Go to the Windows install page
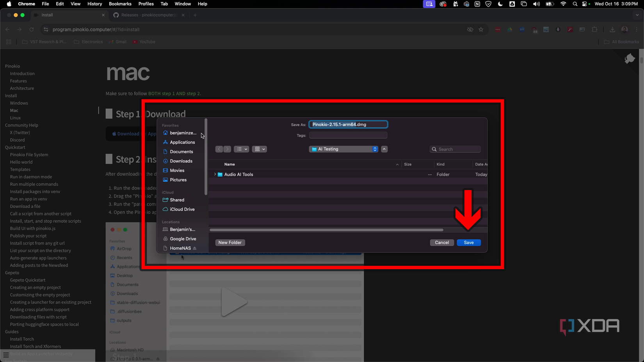This screenshot has width=644, height=362. pos(19,103)
